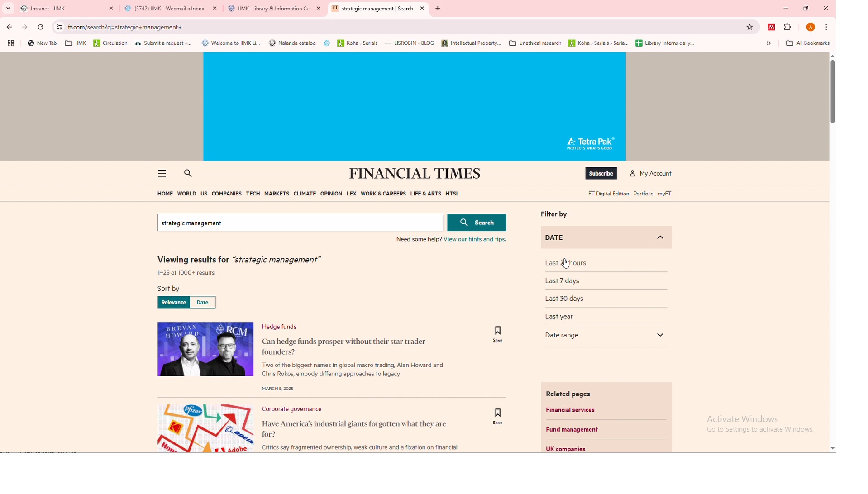Bookmark this page with the star icon

(750, 27)
